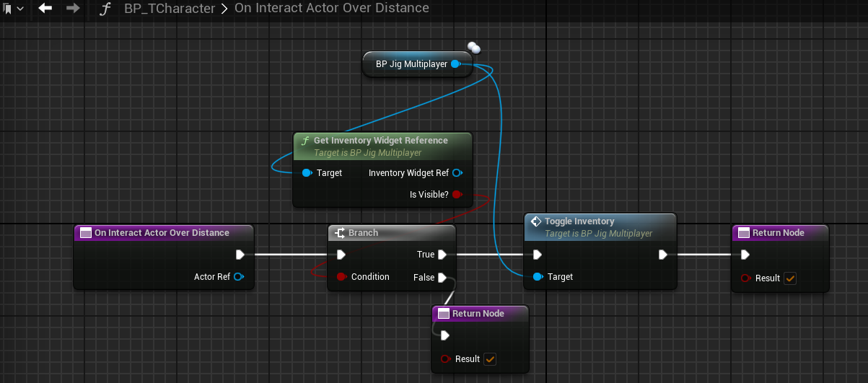868x383 pixels.
Task: Click Toggle Inventory exec input pin
Action: (x=537, y=254)
